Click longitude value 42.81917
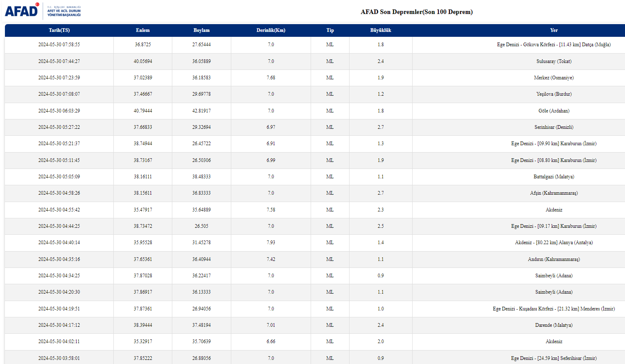Screen dimensions: 625x364 [x=201, y=111]
